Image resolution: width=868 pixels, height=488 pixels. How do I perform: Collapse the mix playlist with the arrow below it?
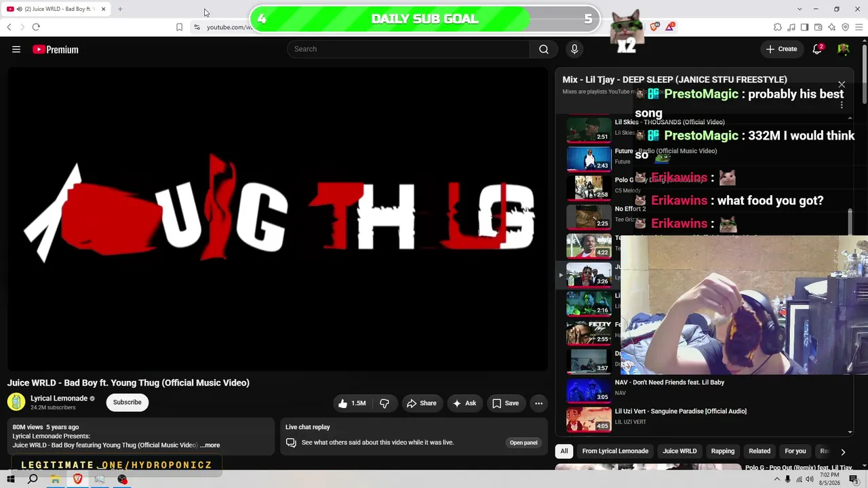coord(850,432)
